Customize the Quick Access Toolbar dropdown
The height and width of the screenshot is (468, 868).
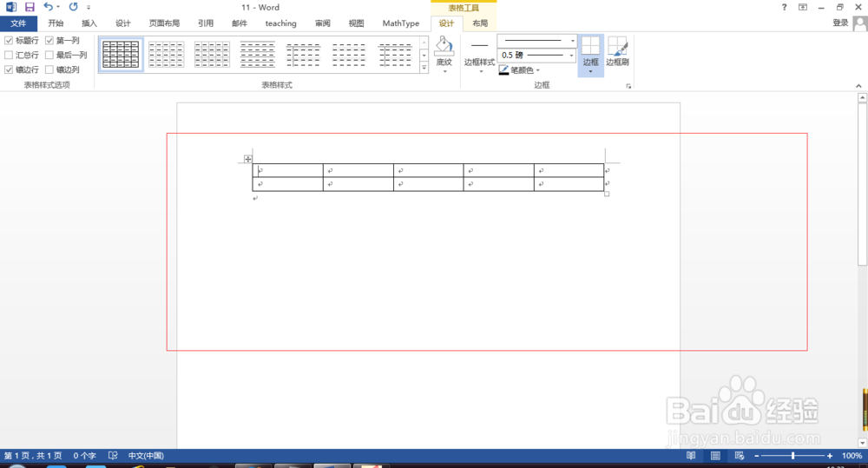tap(89, 8)
